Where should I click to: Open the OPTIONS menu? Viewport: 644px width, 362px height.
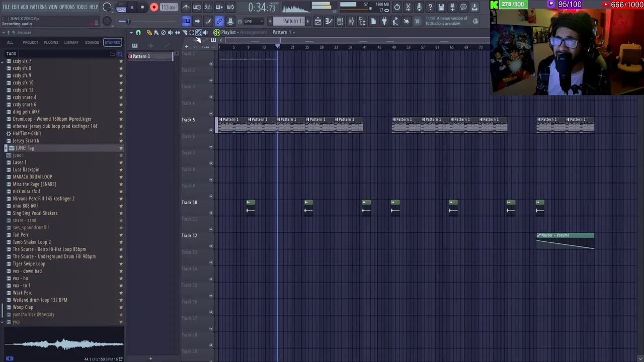pyautogui.click(x=67, y=7)
